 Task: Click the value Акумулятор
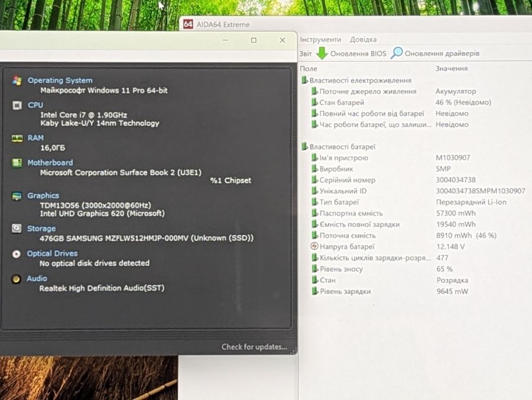(456, 91)
